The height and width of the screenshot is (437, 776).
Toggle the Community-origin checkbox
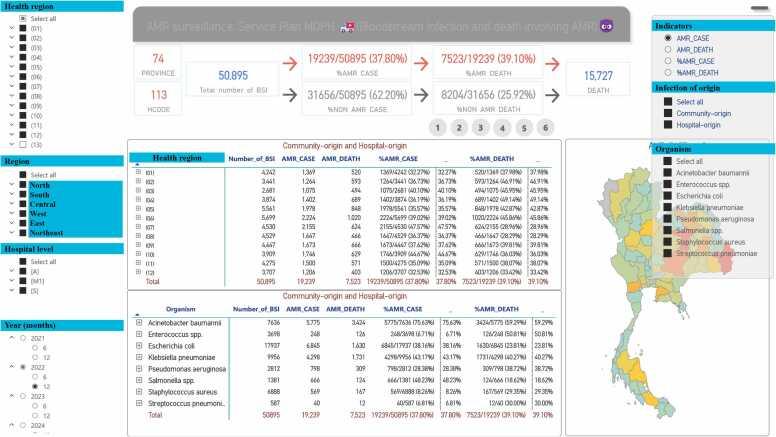[x=668, y=114]
